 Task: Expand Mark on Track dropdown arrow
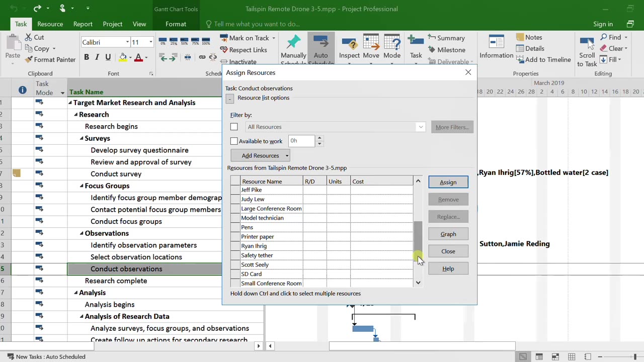274,38
